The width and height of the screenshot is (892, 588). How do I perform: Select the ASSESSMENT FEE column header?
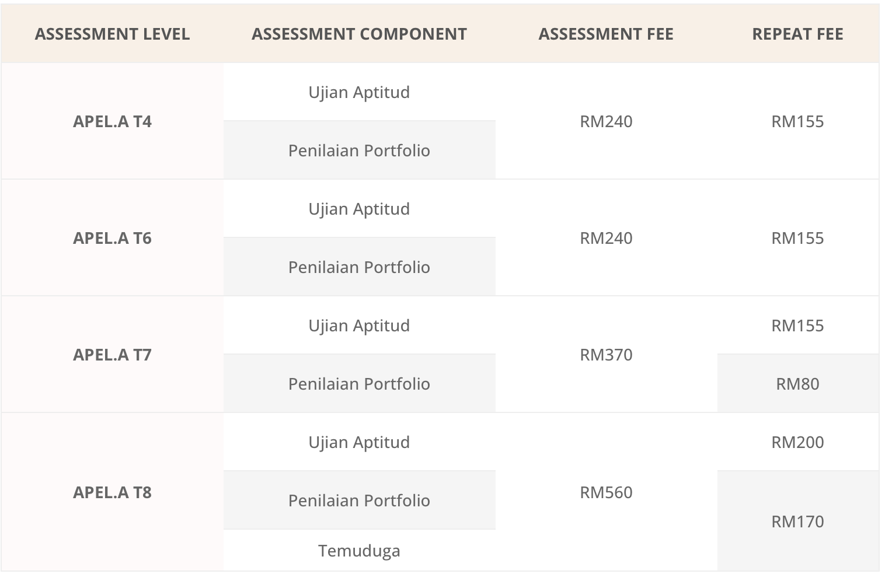point(606,34)
